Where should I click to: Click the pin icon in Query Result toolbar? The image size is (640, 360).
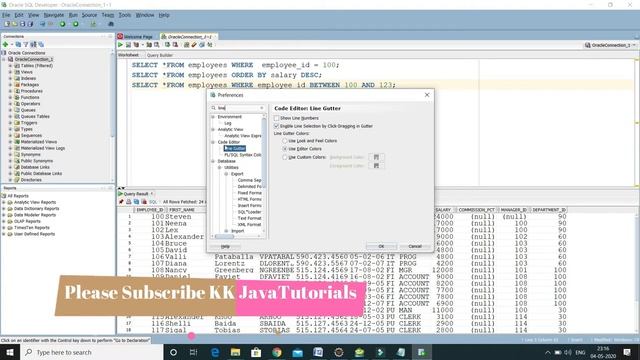point(121,202)
